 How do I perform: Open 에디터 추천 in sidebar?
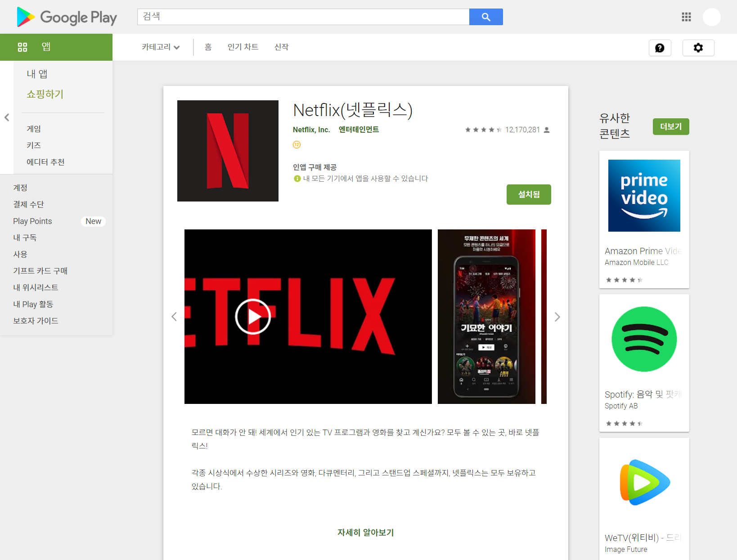click(x=45, y=162)
